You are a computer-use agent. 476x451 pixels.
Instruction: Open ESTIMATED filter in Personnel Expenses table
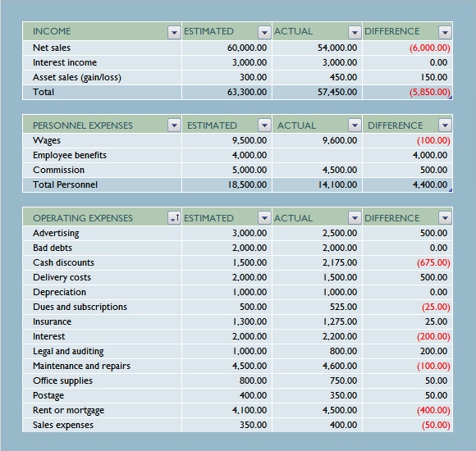click(x=264, y=125)
